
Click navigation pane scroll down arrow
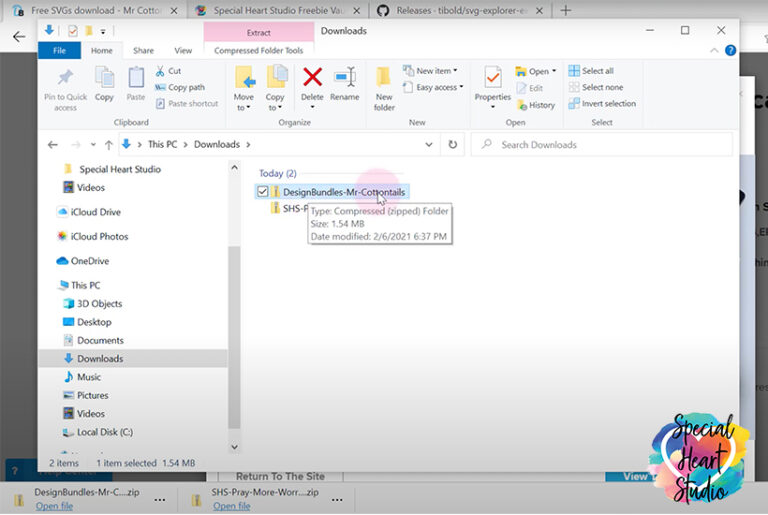pos(234,447)
